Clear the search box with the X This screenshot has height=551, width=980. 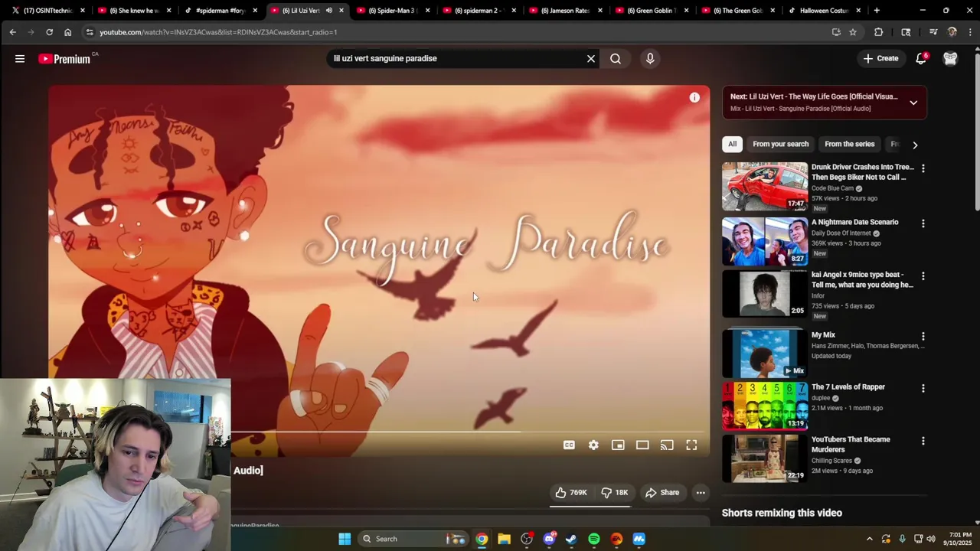click(x=591, y=58)
